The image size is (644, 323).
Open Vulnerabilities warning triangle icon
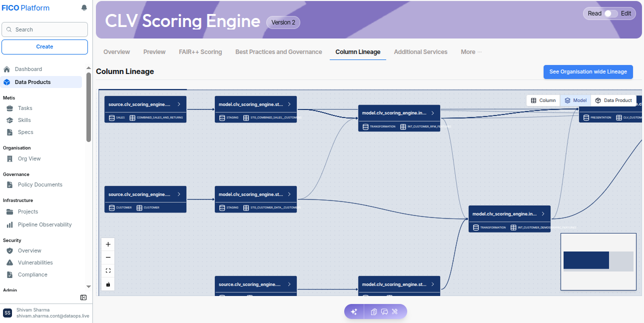click(x=9, y=262)
